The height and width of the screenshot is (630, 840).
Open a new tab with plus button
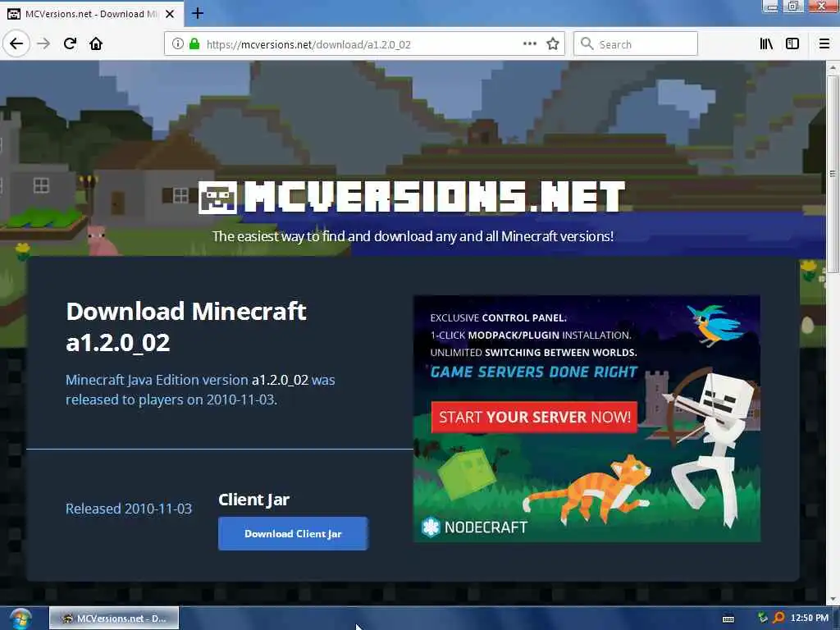pyautogui.click(x=197, y=13)
